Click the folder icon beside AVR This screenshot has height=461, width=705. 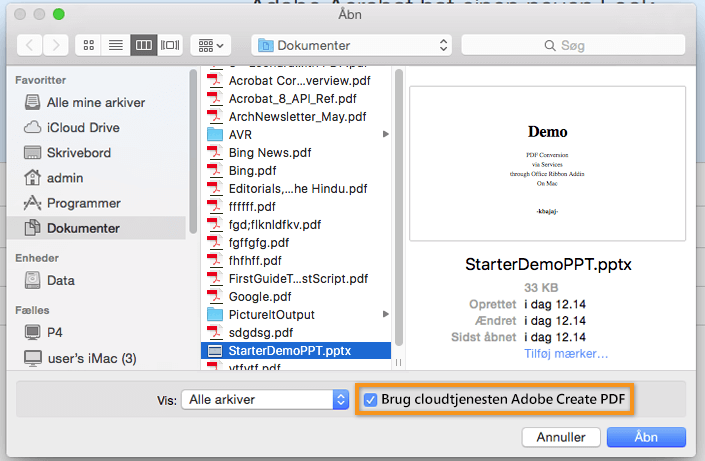coord(215,134)
